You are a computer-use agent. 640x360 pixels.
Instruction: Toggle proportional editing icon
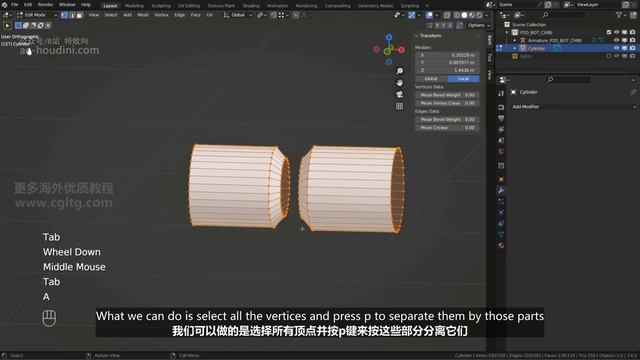tap(296, 15)
